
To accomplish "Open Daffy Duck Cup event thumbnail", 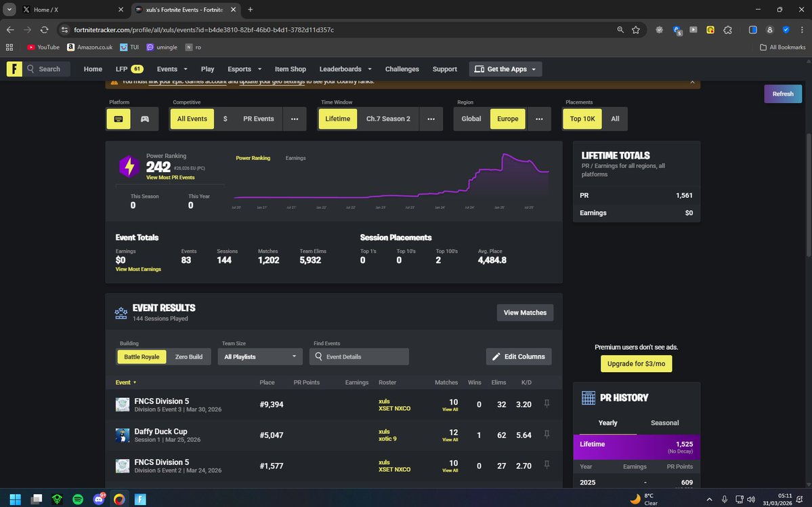I will [122, 435].
